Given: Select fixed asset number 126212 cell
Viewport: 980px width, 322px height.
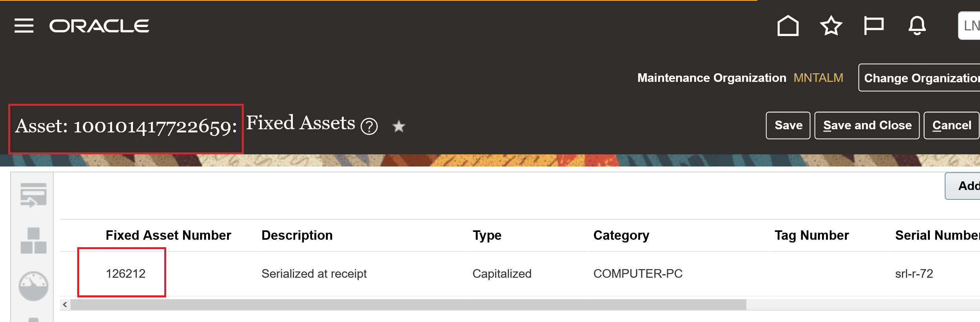Looking at the screenshot, I should pyautogui.click(x=126, y=273).
